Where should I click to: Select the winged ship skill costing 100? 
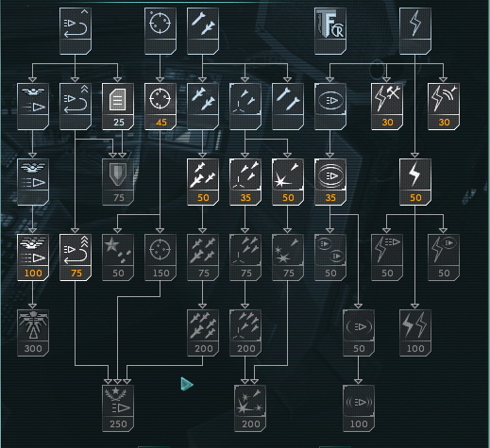(x=33, y=257)
